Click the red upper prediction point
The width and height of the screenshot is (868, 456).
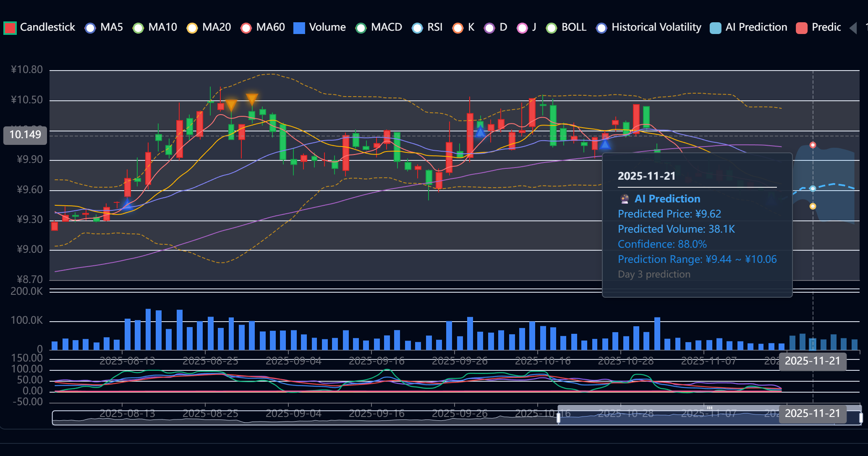(813, 145)
